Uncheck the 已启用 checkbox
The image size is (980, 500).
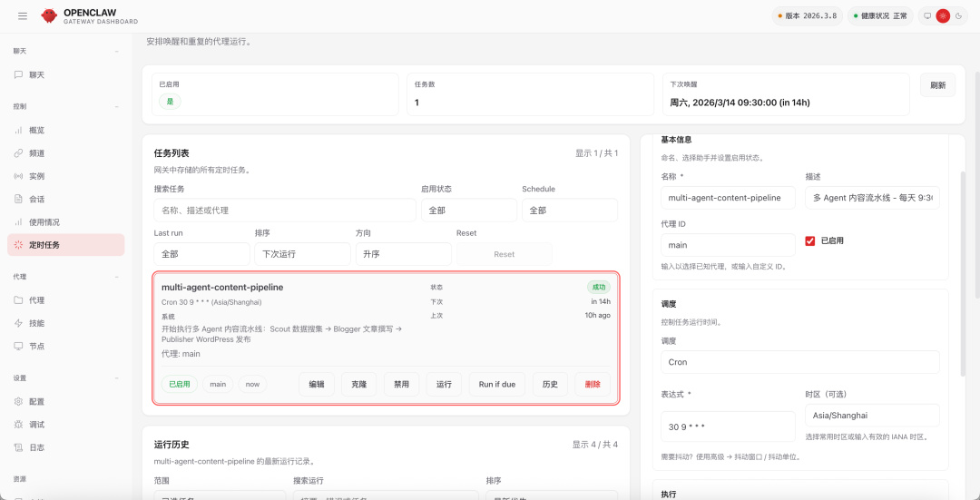pos(810,241)
